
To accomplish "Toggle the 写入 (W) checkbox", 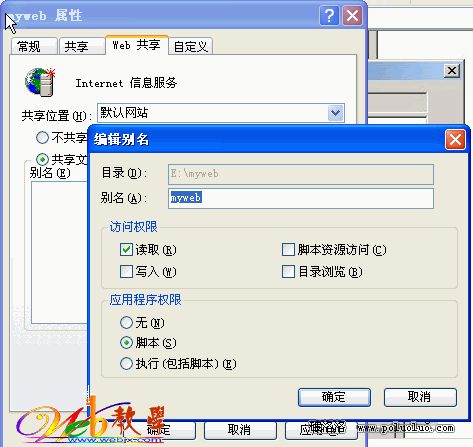I will [x=126, y=271].
